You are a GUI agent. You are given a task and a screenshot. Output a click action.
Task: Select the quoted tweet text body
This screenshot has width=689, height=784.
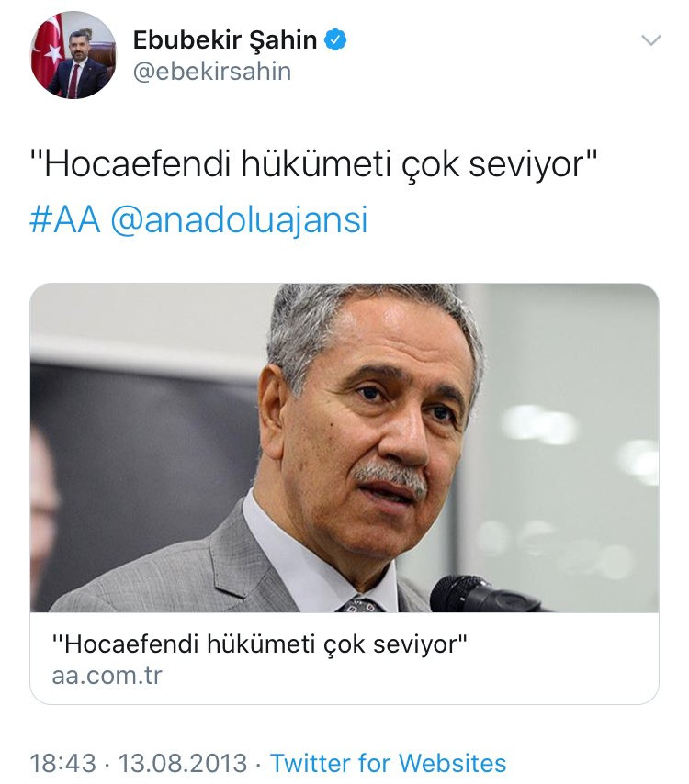click(x=314, y=164)
